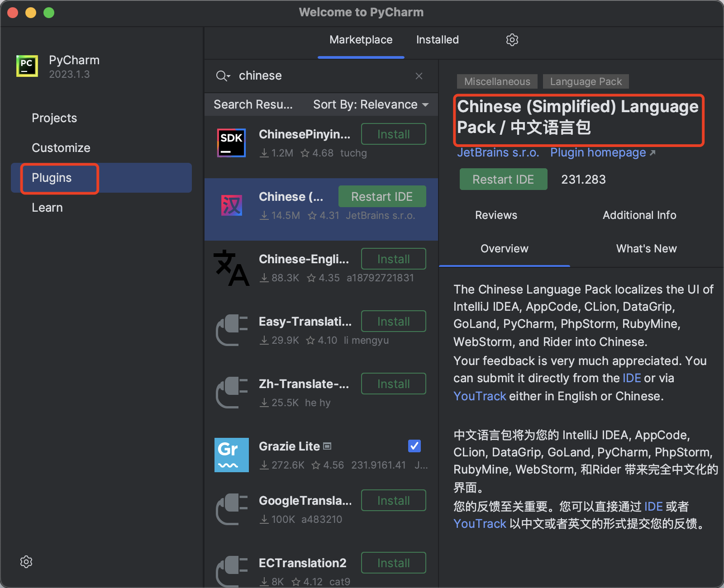Go to Projects in the sidebar
The width and height of the screenshot is (724, 588).
click(x=54, y=118)
